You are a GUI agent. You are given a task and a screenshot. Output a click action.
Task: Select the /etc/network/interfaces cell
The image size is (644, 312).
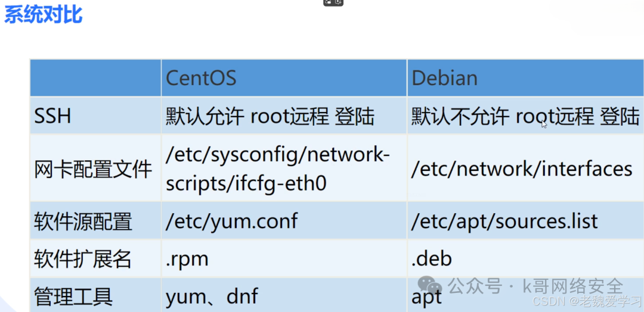coord(525,168)
